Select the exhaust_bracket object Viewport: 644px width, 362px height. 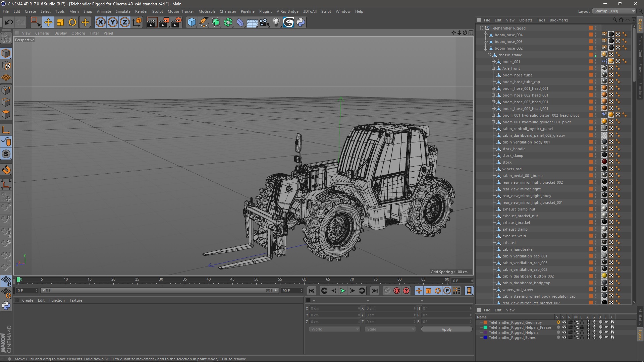coord(516,223)
